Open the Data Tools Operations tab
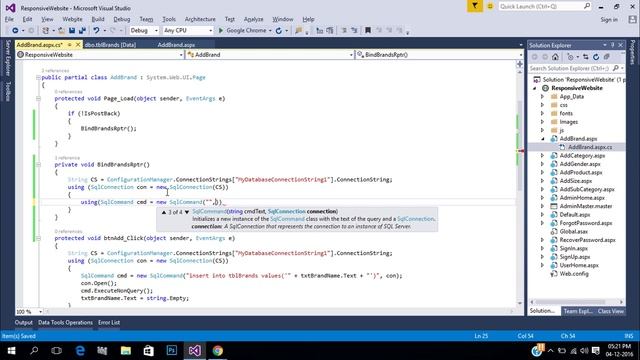Viewport: 640px width, 360px height. [x=65, y=322]
